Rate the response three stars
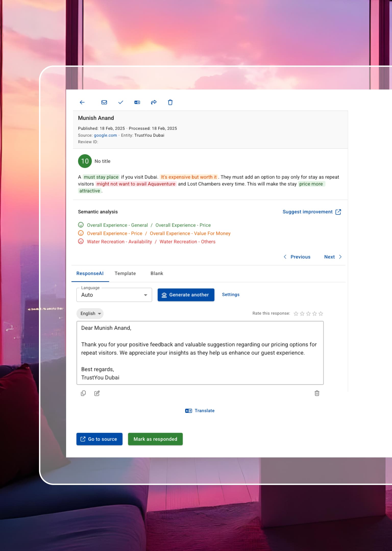 (x=308, y=314)
